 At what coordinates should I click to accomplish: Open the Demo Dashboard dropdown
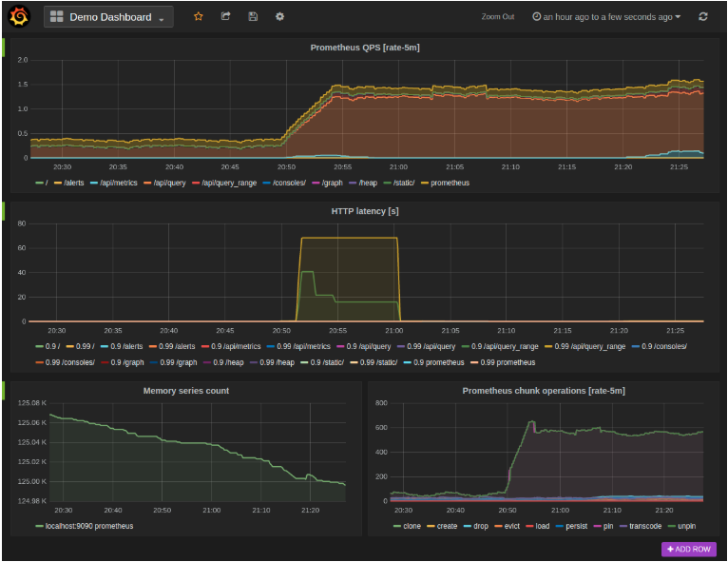click(109, 17)
